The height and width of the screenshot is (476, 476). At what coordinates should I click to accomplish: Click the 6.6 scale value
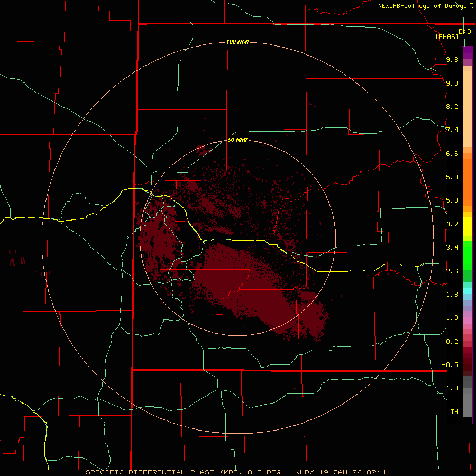452,153
